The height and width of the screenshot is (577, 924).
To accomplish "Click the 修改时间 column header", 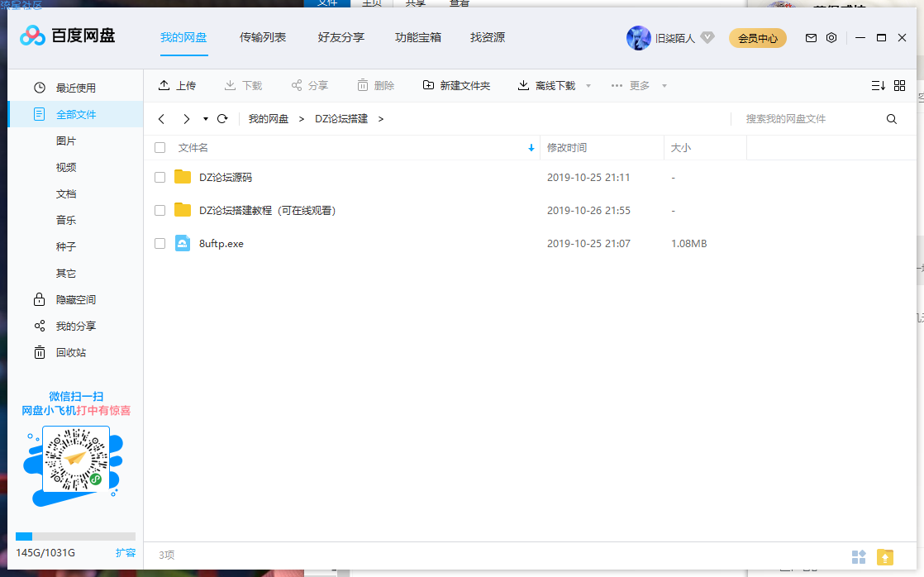I will click(x=567, y=148).
